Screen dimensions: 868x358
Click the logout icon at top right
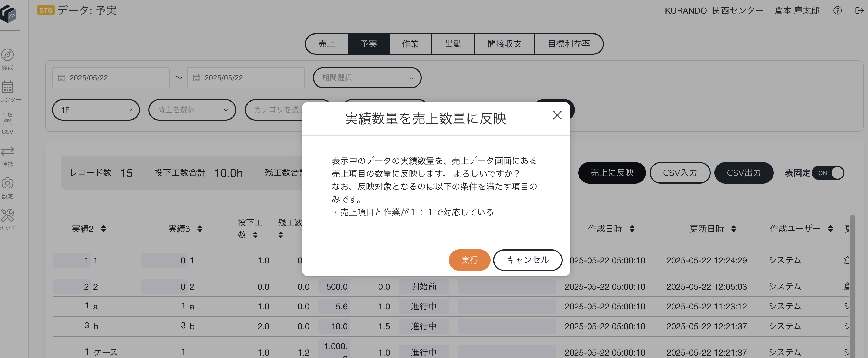coord(860,11)
